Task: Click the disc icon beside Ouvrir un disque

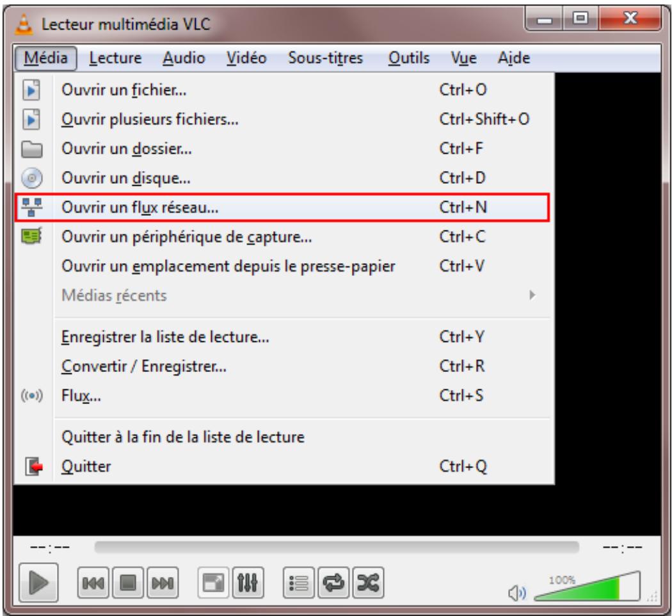Action: coord(32,178)
